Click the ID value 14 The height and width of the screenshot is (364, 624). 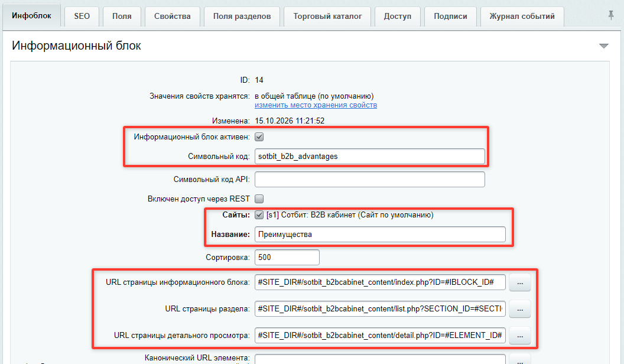(259, 80)
